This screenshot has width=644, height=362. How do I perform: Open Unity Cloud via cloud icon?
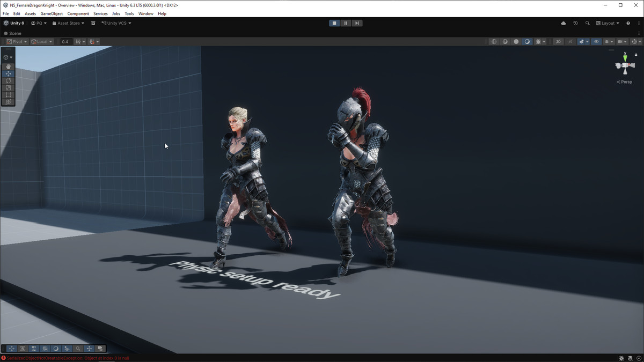563,24
